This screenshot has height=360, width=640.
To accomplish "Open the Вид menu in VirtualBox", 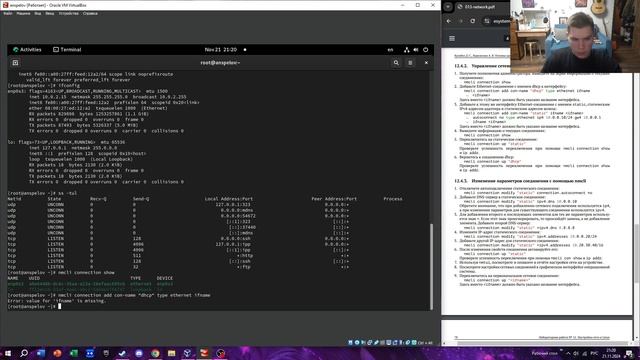I will click(38, 13).
